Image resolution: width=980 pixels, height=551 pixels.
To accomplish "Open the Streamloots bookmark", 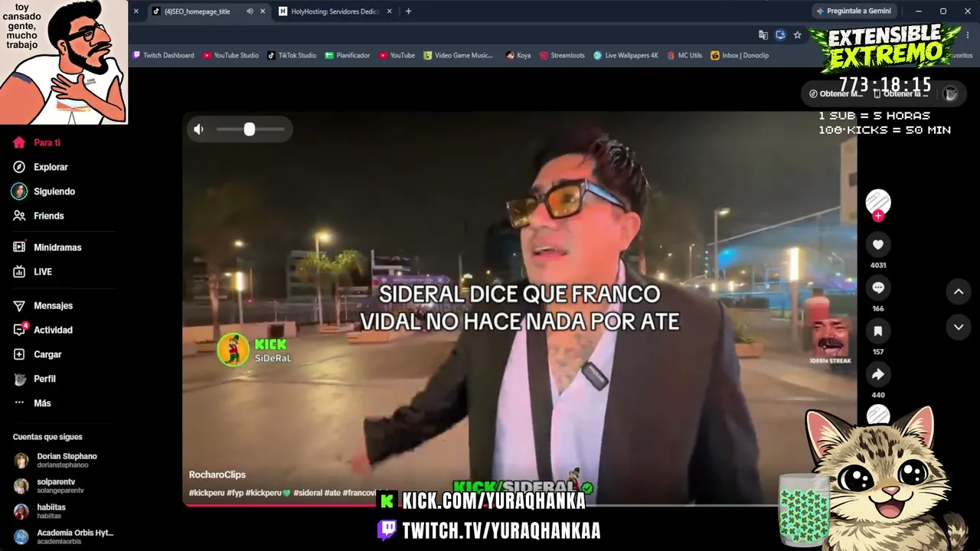I will pyautogui.click(x=562, y=55).
